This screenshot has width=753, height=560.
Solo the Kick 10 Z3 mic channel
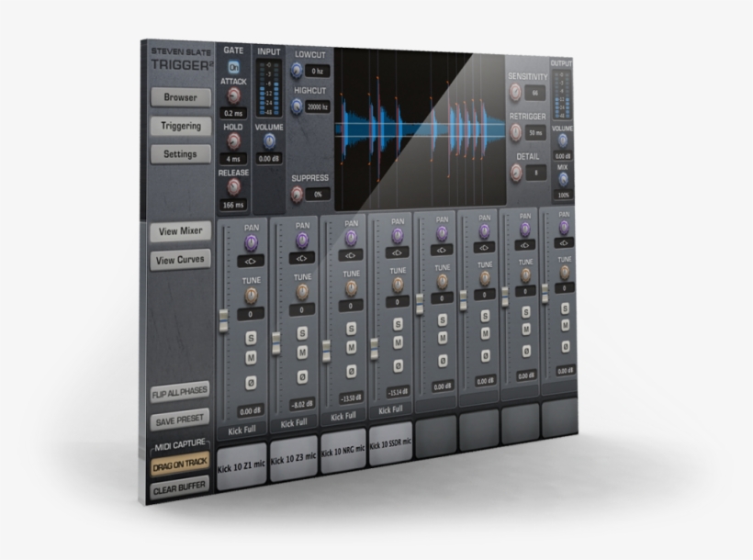click(x=302, y=333)
